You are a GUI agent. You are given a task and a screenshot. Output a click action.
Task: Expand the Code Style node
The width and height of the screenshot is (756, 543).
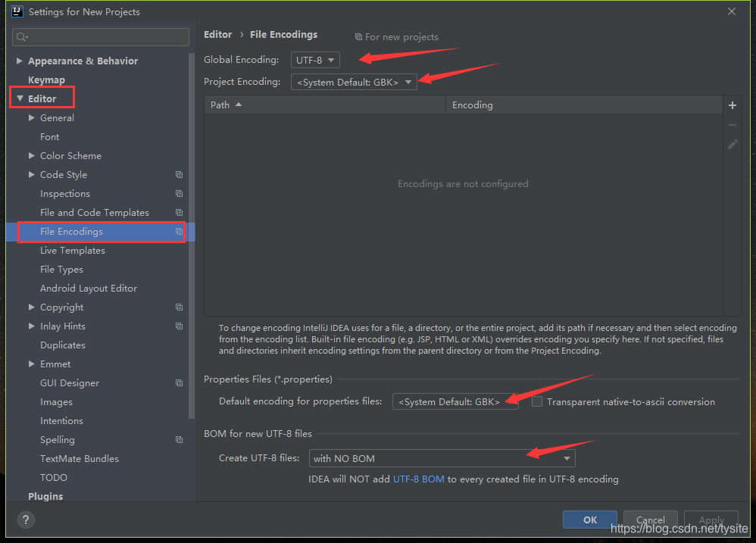(x=31, y=175)
